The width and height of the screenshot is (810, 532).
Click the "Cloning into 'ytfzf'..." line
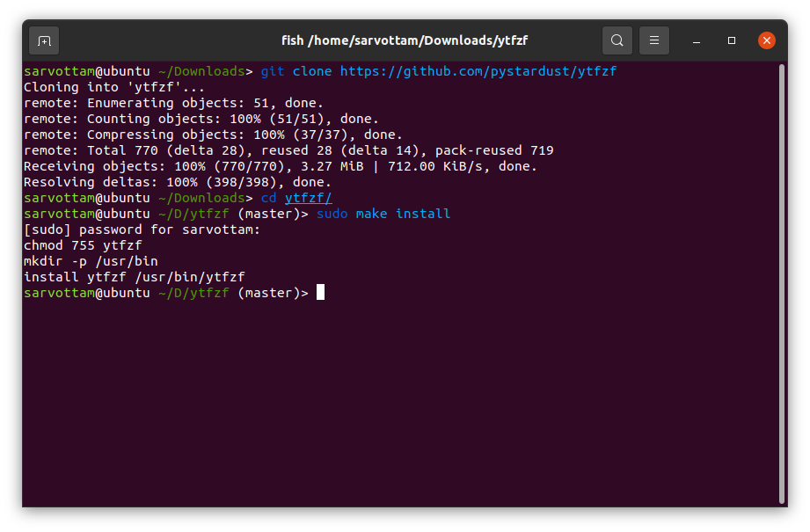coord(113,87)
